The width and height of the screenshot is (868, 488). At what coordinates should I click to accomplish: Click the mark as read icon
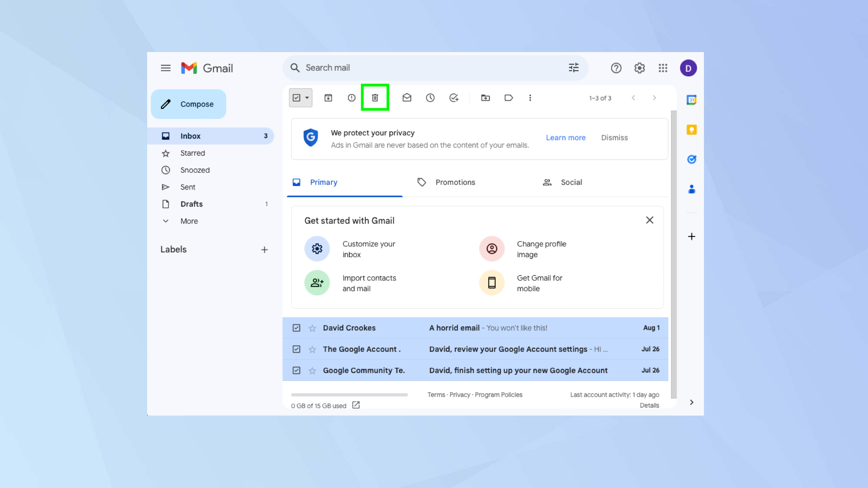point(407,97)
